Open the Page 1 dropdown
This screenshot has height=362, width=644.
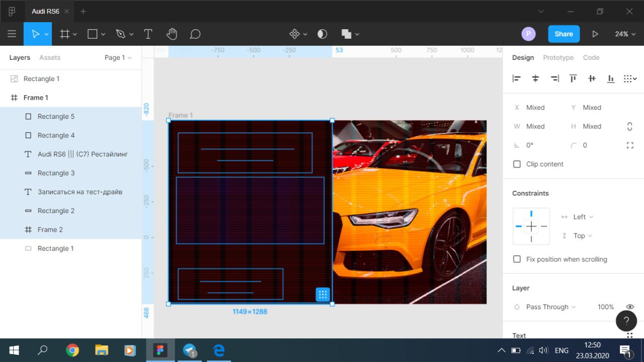[118, 57]
